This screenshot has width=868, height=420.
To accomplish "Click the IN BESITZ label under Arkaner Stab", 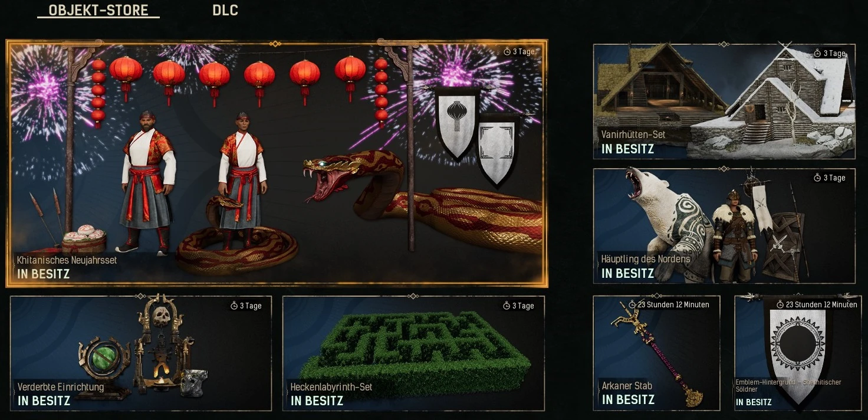I will [628, 400].
